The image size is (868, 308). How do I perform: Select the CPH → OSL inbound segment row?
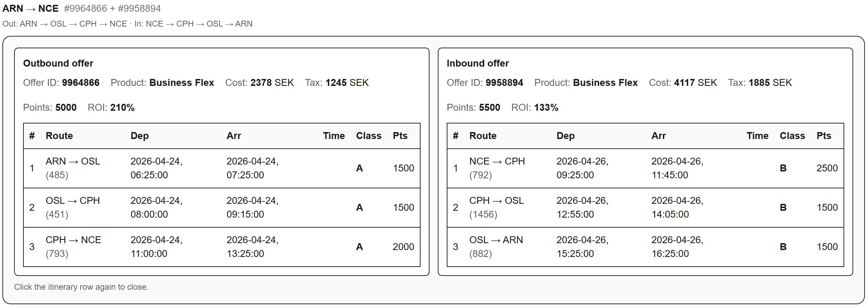(645, 208)
